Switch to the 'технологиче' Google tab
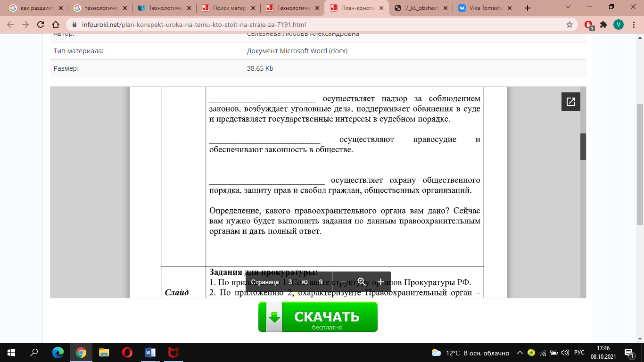644x362 pixels. (100, 8)
